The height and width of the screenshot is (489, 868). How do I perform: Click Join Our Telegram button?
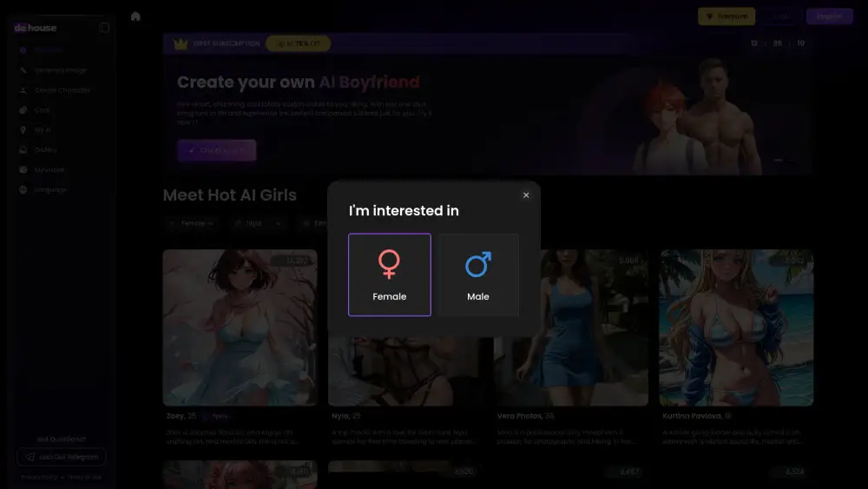pos(61,456)
